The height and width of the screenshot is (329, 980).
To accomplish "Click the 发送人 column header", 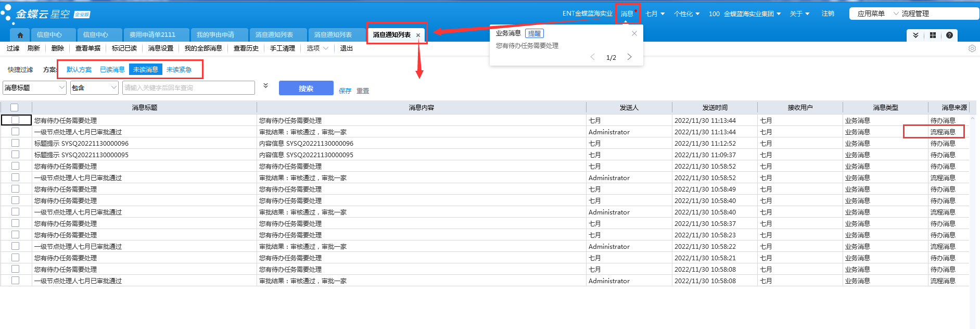I will click(629, 107).
